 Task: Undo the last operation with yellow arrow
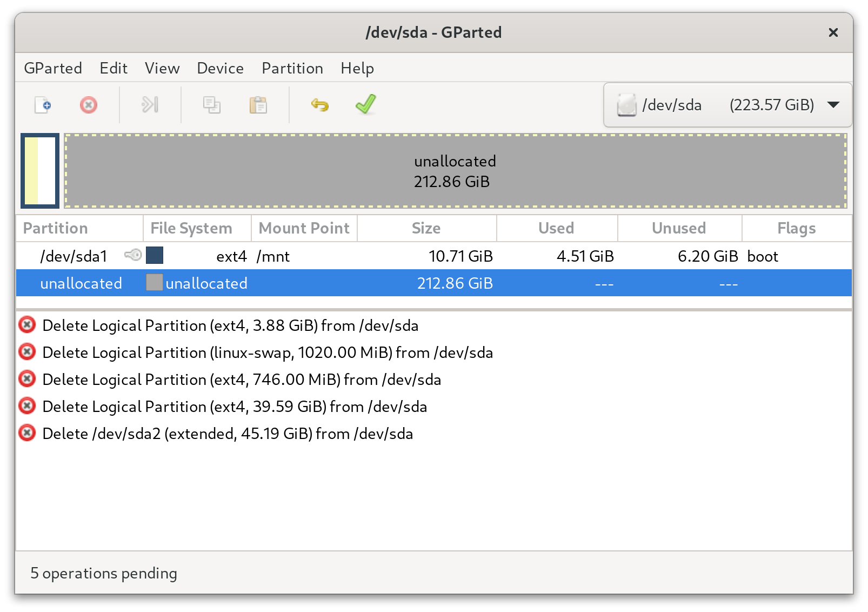point(320,104)
